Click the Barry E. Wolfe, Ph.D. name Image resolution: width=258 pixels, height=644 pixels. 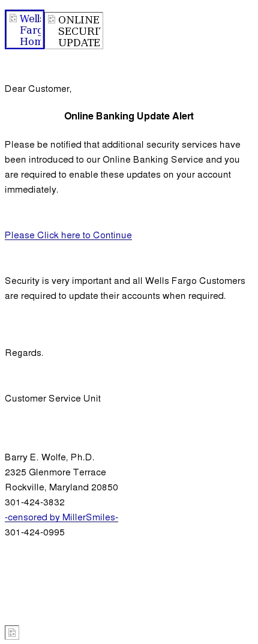pyautogui.click(x=50, y=457)
